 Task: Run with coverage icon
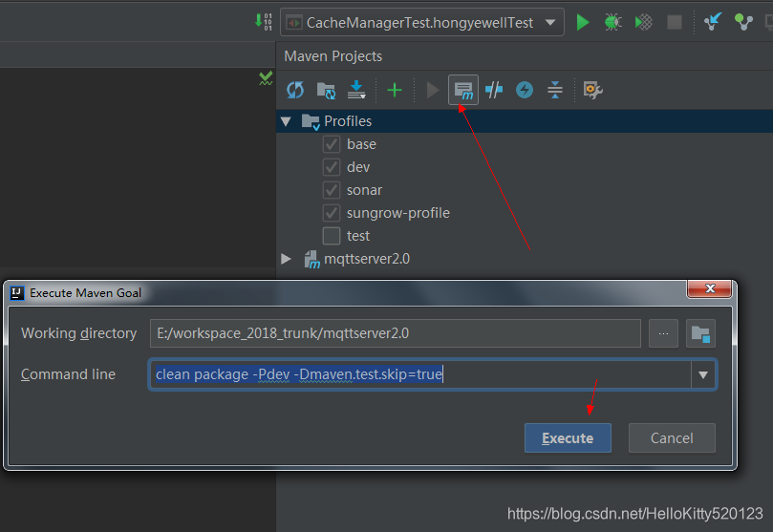coord(643,22)
